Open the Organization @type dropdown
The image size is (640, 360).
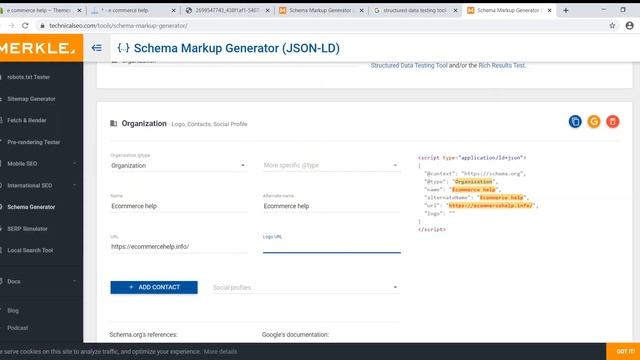[x=178, y=165]
